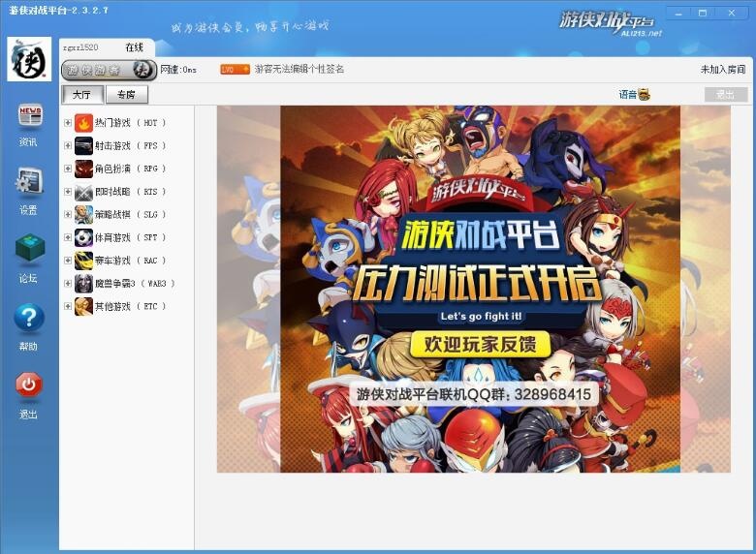Click the 语音 voice chat icon
This screenshot has height=554, width=756.
(644, 94)
